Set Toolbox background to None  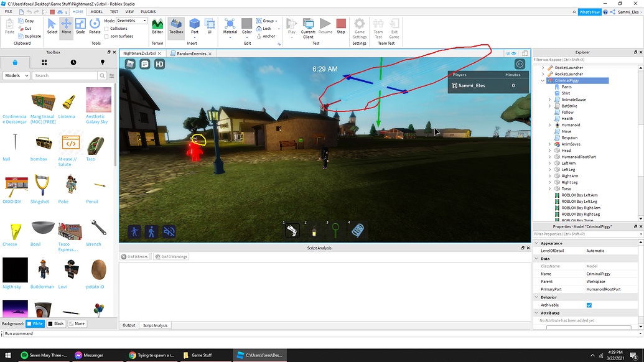[x=77, y=323]
